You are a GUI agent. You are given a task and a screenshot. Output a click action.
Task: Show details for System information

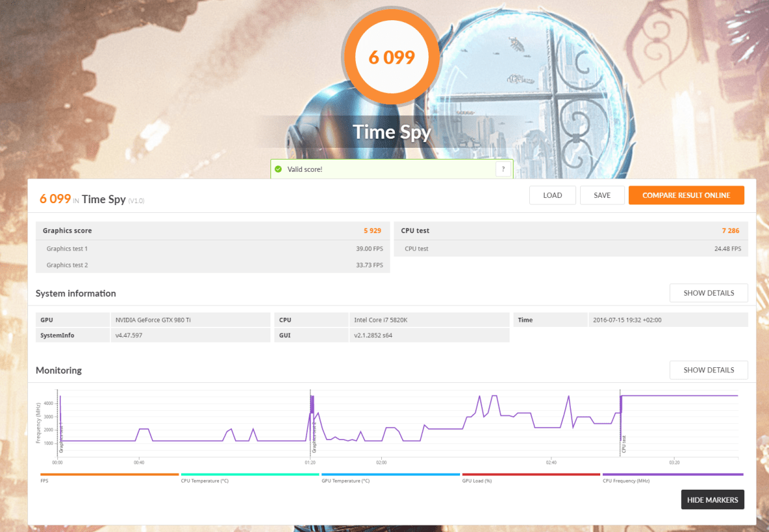708,292
